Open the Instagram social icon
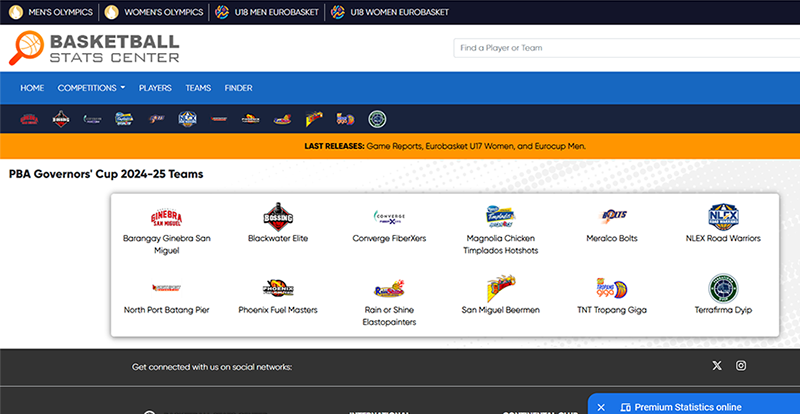 tap(741, 366)
